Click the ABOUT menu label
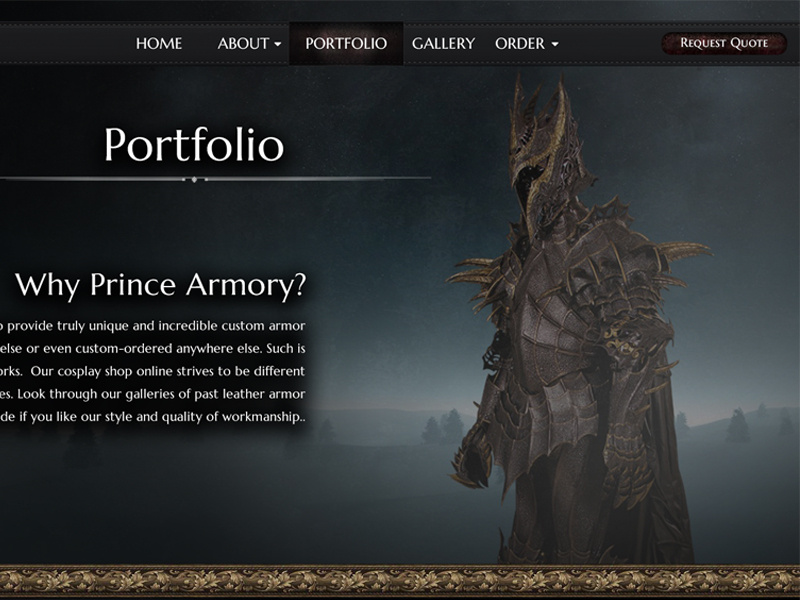 point(243,43)
